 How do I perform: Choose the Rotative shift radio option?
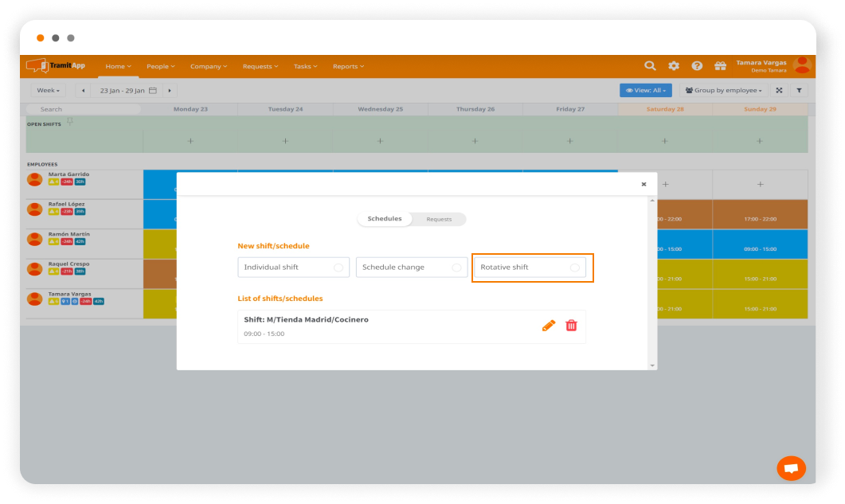click(x=574, y=268)
